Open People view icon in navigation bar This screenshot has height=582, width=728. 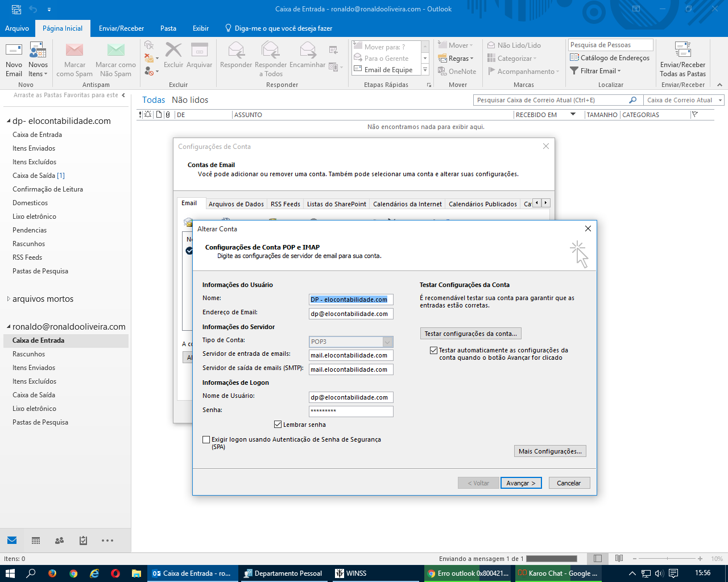click(x=59, y=541)
